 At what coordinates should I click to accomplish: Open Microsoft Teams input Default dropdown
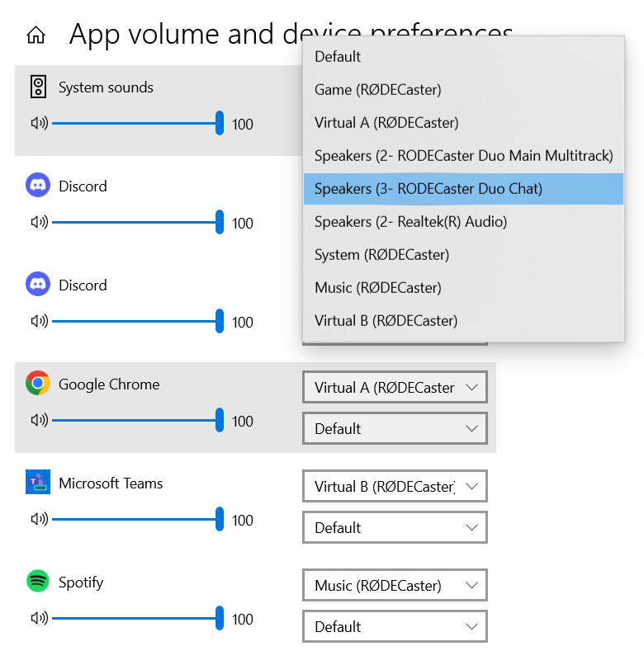pos(395,527)
